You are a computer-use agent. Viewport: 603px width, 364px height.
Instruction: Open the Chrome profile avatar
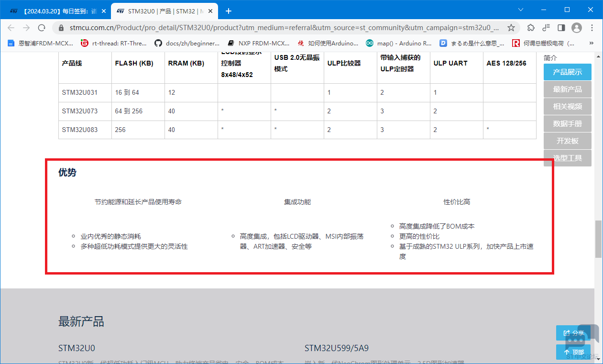[x=577, y=28]
